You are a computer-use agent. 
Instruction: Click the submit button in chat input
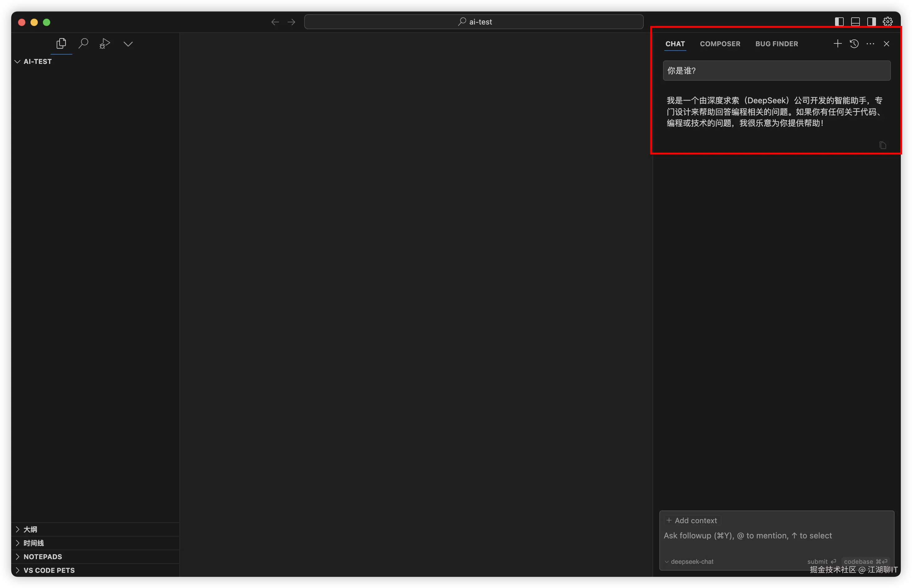click(x=821, y=561)
